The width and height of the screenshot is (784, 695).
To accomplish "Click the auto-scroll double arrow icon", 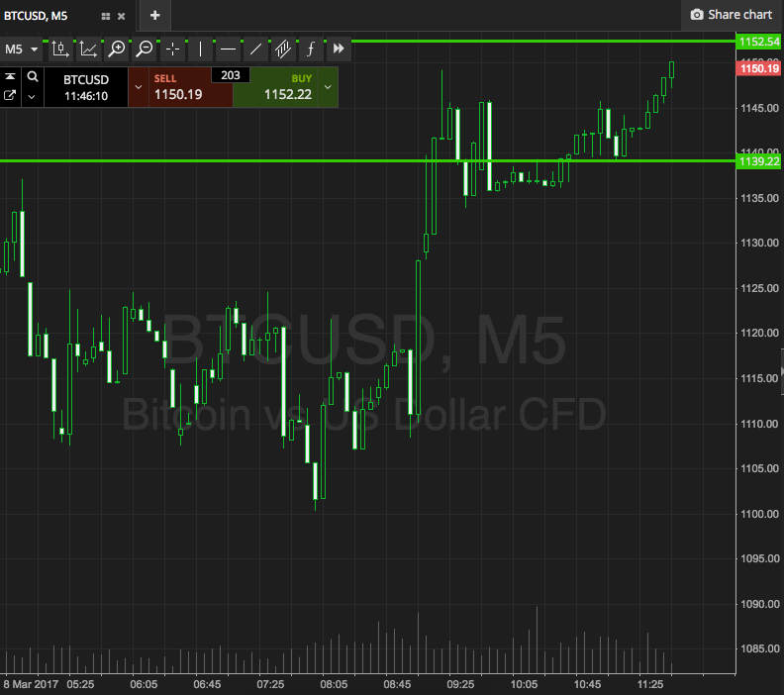I will (339, 49).
